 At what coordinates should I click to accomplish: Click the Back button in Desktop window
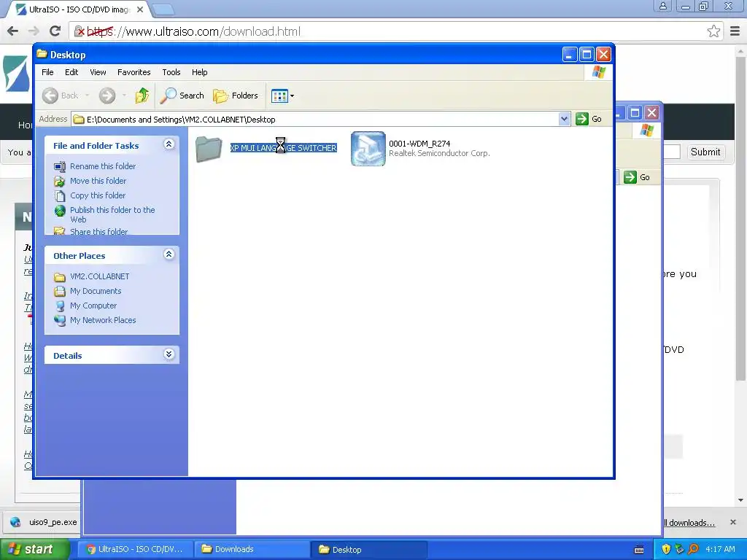tap(61, 96)
